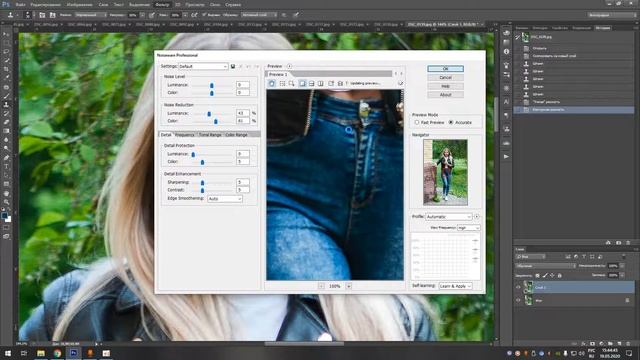
Task: Click Noise Level Color slider handle
Action: pos(211,93)
